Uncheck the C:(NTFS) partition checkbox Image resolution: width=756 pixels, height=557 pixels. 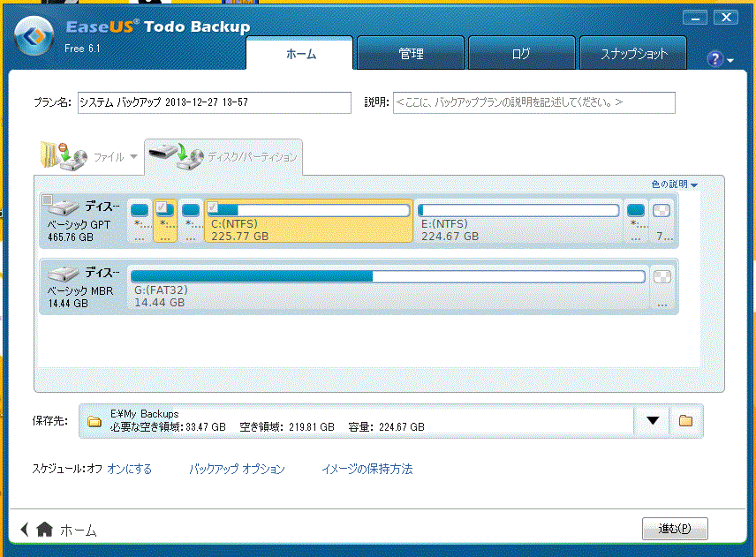click(213, 207)
